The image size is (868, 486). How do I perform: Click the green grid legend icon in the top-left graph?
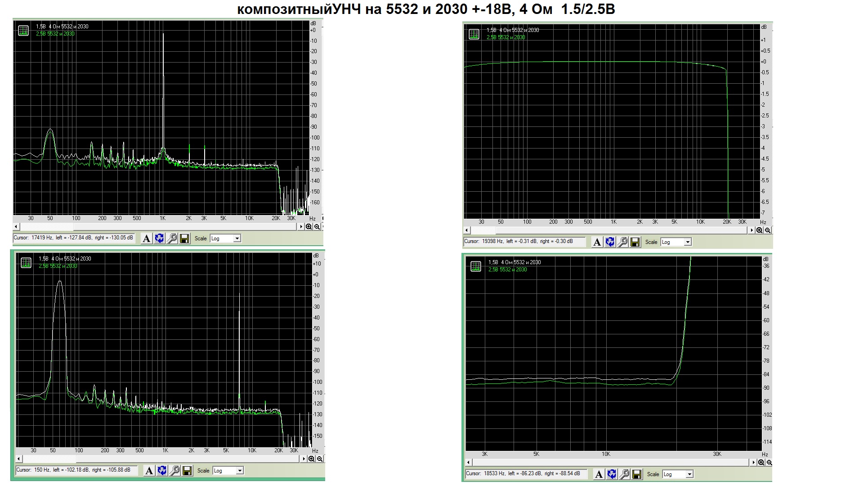(x=23, y=31)
